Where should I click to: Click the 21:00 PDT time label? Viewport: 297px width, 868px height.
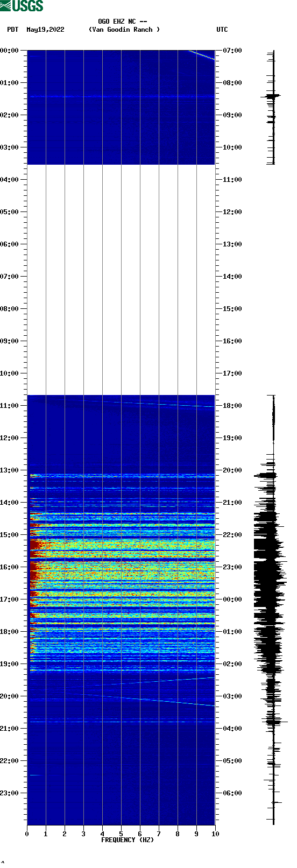pos(10,729)
